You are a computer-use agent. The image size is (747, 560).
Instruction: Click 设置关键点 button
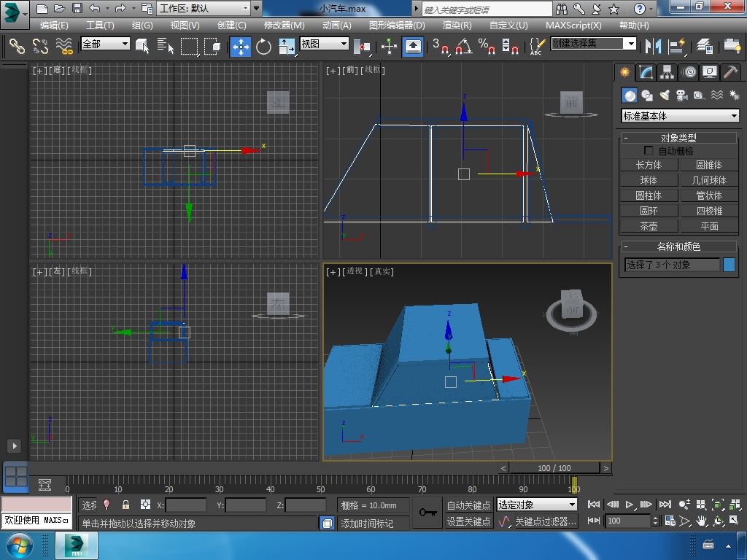[x=468, y=522]
